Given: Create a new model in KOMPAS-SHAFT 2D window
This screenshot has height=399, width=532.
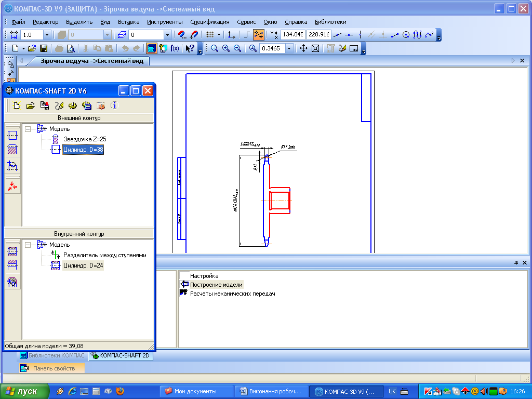Looking at the screenshot, I should coord(17,105).
